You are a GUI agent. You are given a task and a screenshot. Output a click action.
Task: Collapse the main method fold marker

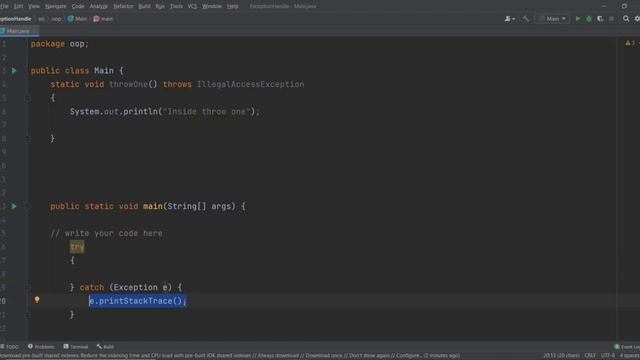[27, 206]
